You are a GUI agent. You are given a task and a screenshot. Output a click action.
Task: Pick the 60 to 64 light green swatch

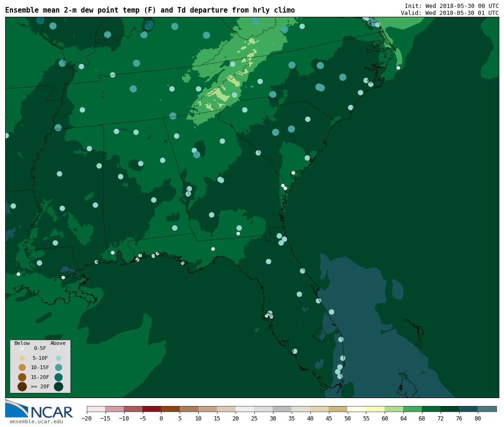[394, 409]
